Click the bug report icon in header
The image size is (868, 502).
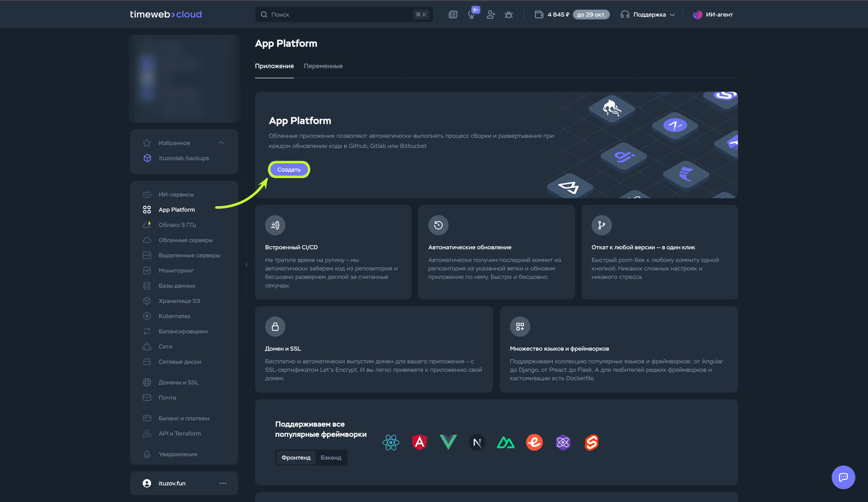508,15
